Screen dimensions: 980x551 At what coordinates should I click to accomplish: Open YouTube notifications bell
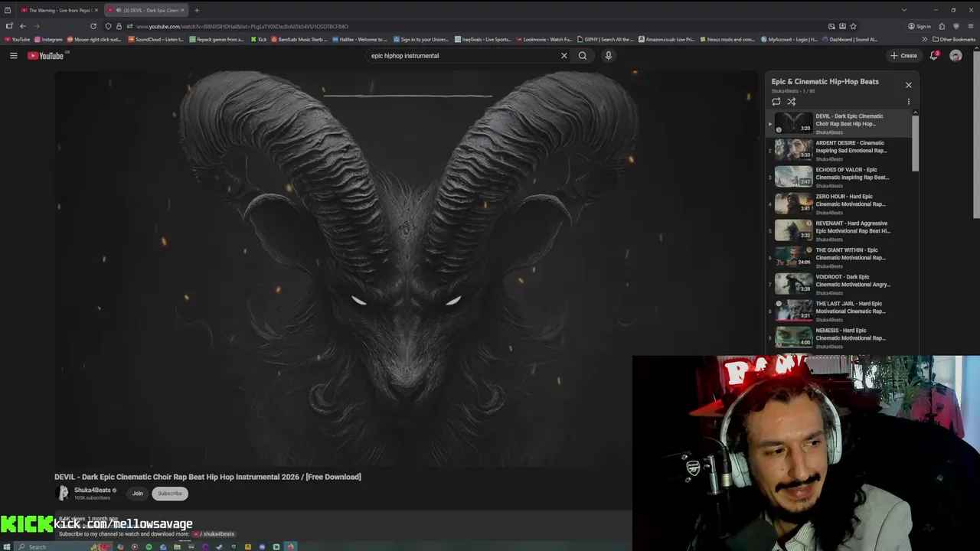934,56
